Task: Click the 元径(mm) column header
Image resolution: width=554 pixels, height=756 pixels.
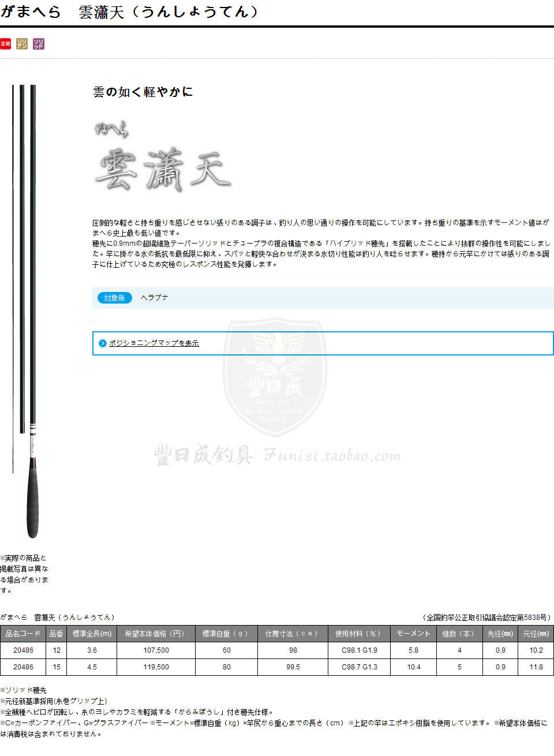Action: point(536,634)
